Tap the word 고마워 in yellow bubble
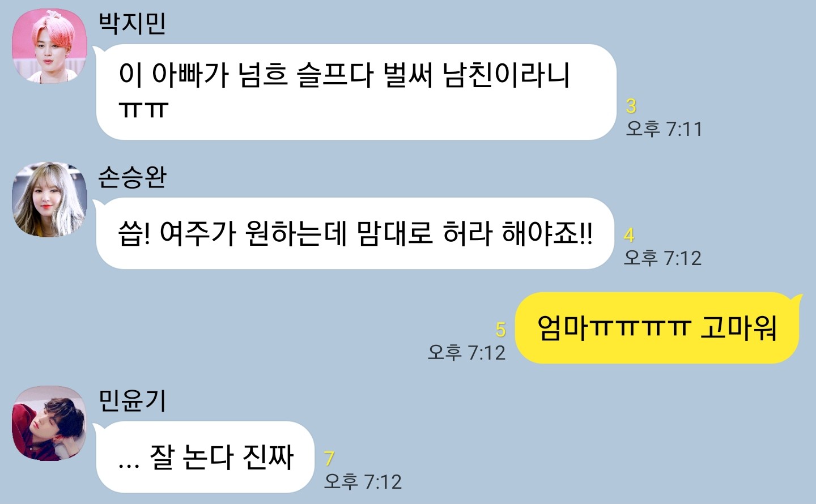This screenshot has width=816, height=504. point(738,328)
